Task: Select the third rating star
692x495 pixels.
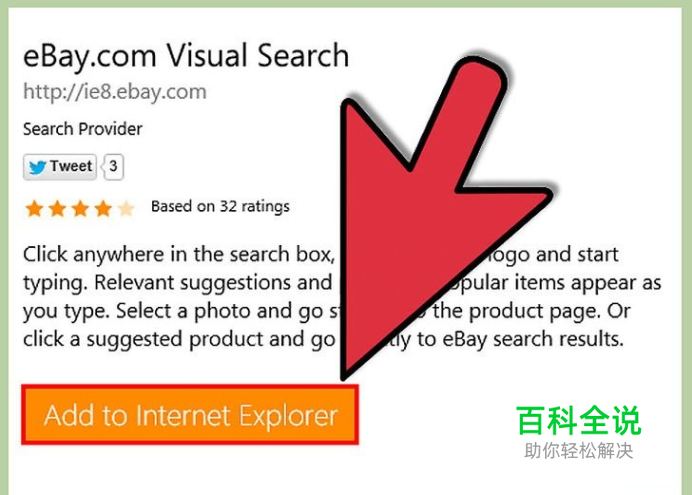Action: point(80,208)
